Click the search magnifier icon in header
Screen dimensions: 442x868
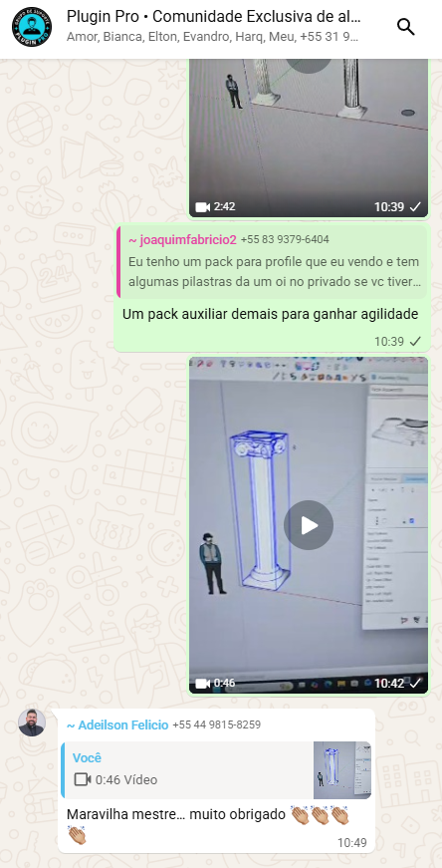(406, 27)
